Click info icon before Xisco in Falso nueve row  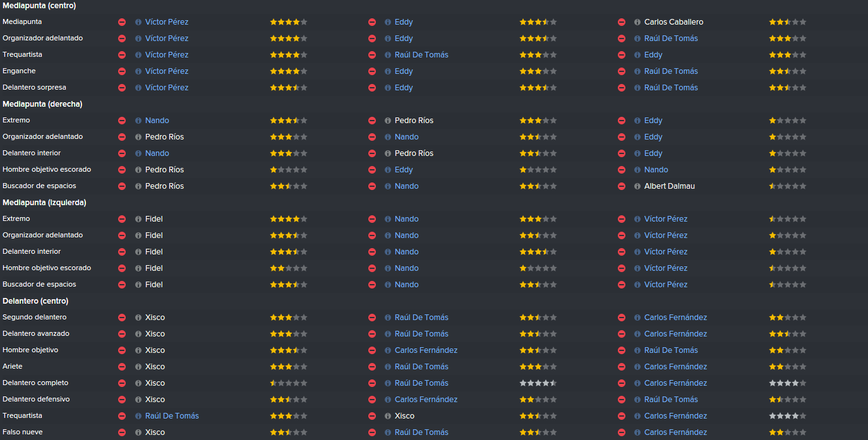[x=138, y=432]
